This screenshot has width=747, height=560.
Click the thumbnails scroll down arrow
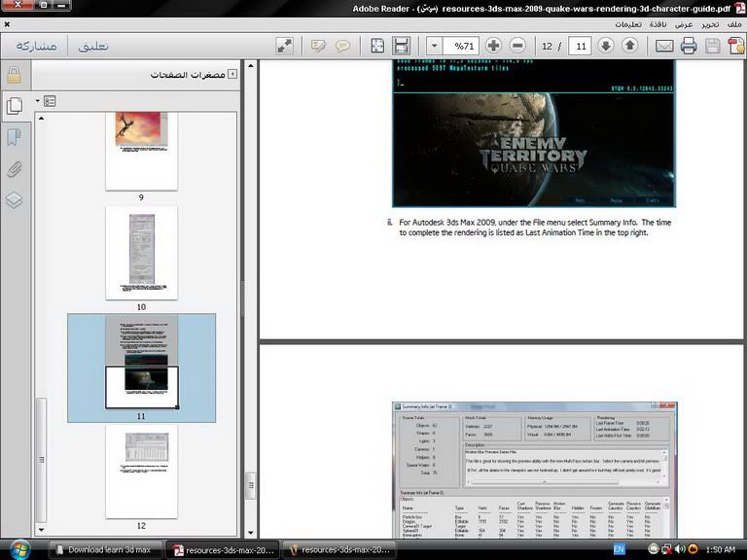[42, 530]
